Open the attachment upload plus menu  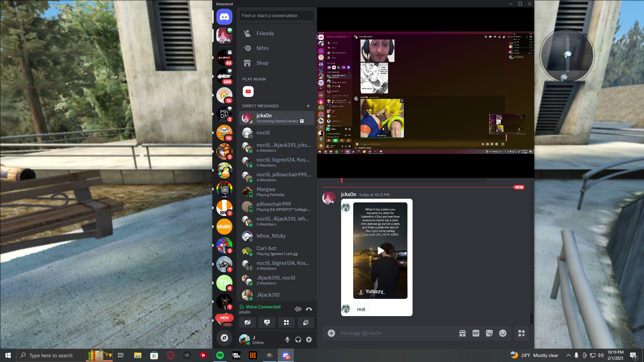[331, 333]
